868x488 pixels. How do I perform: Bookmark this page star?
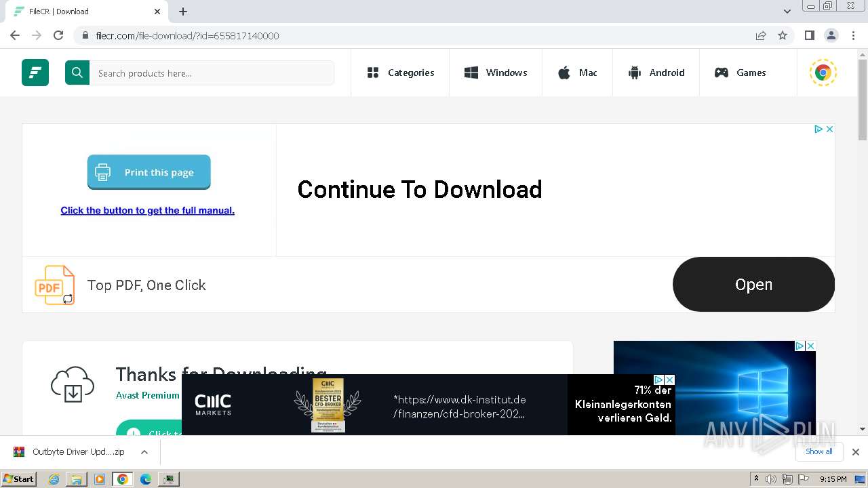[783, 35]
